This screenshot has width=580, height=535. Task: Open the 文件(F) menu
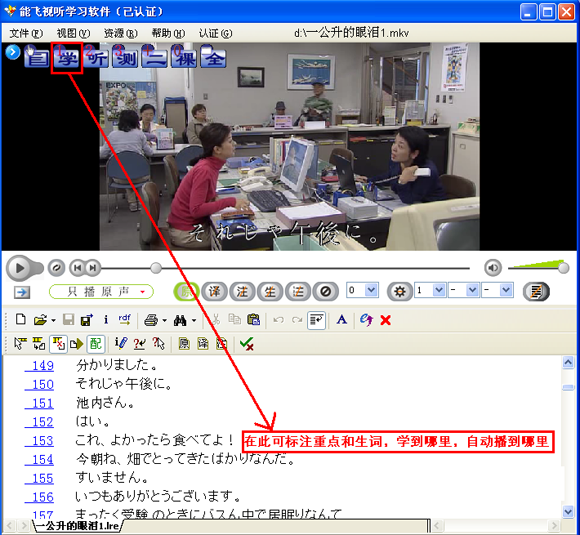click(x=26, y=33)
